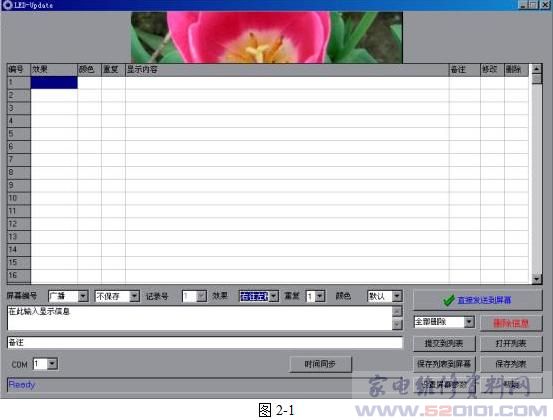Viewport: 553px width, 420px height.
Task: Open the 效果 effect dropdown
Action: [x=274, y=296]
